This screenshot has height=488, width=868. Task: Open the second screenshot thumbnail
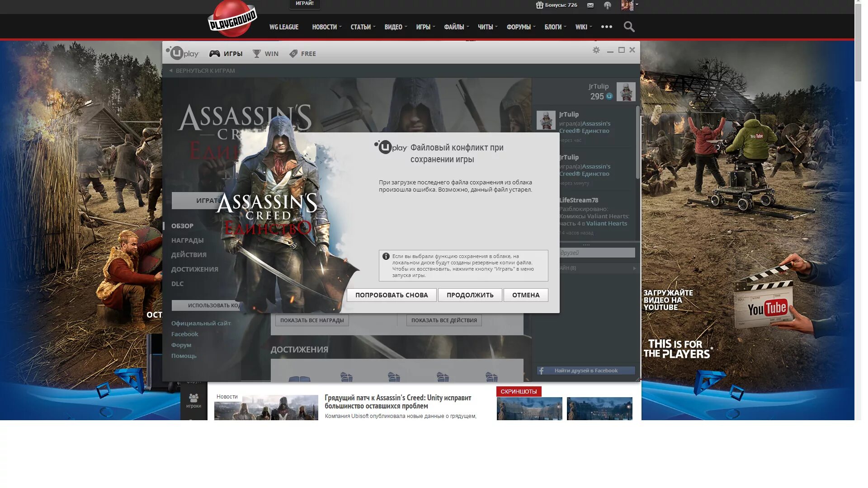pos(599,408)
